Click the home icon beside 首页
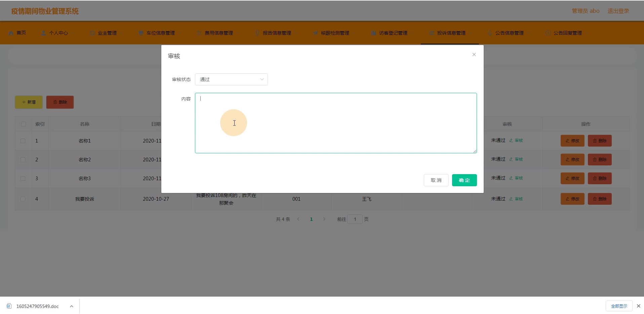This screenshot has height=314, width=644. pos(11,33)
